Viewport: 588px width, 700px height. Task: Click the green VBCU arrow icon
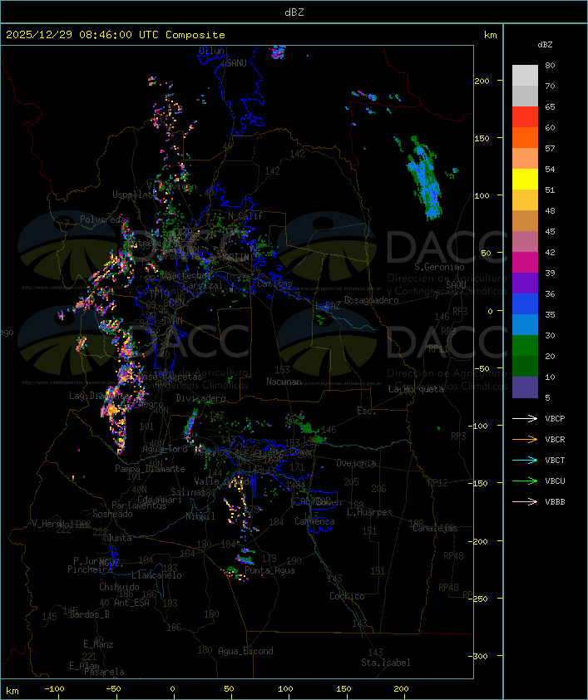click(x=525, y=481)
